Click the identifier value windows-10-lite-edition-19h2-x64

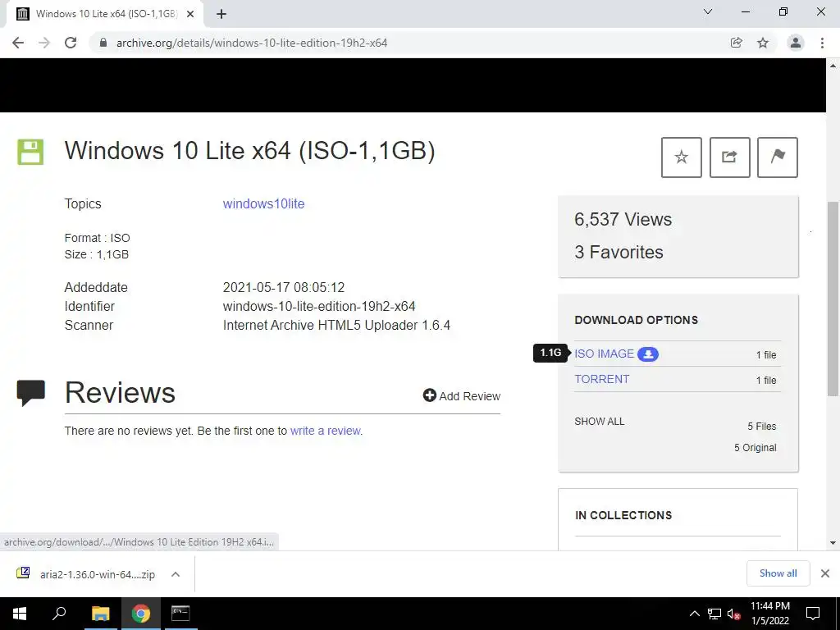point(319,307)
